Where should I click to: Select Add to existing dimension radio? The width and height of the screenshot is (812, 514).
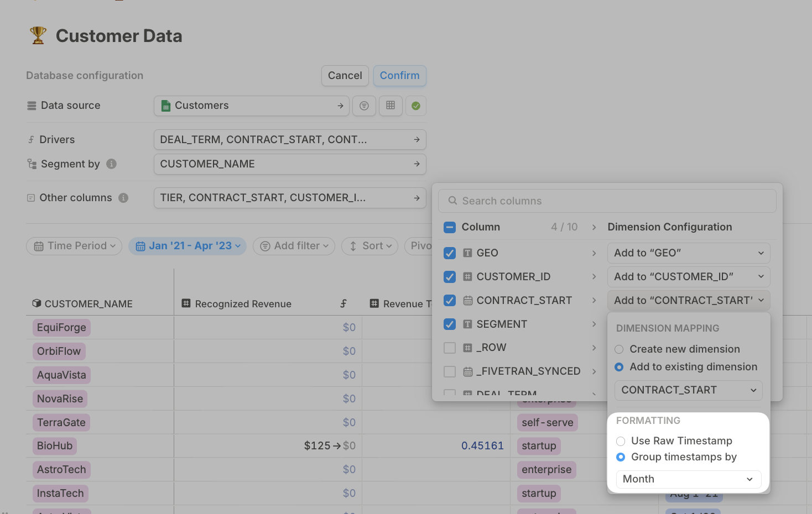pos(619,367)
